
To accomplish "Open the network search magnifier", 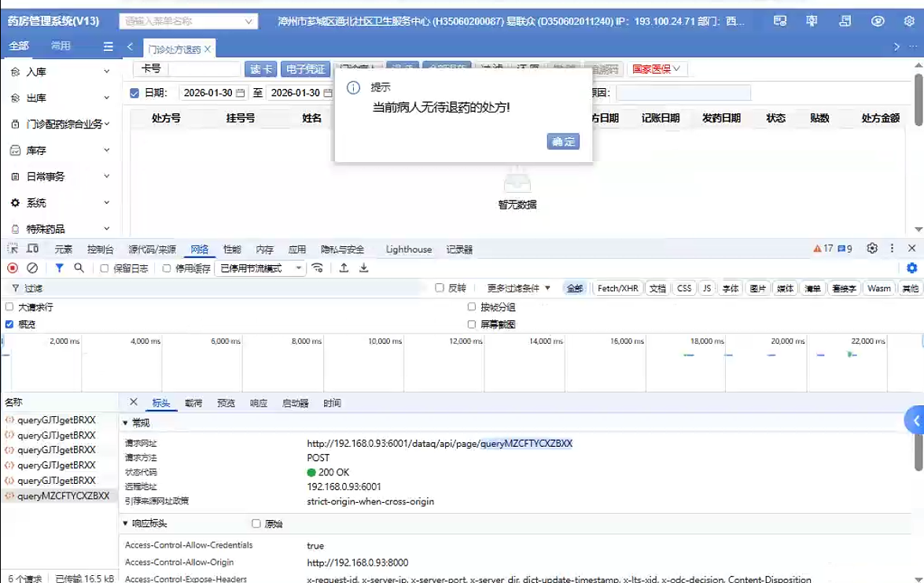I will click(x=79, y=268).
